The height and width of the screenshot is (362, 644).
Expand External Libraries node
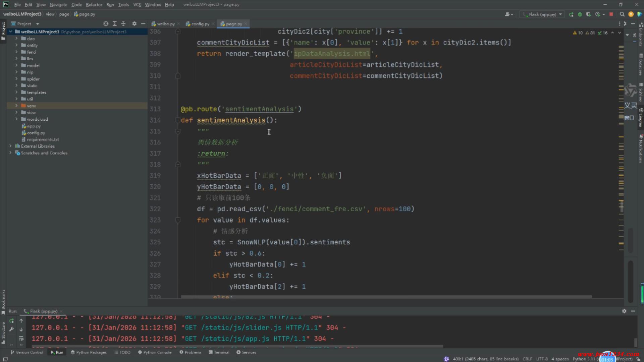pyautogui.click(x=10, y=146)
